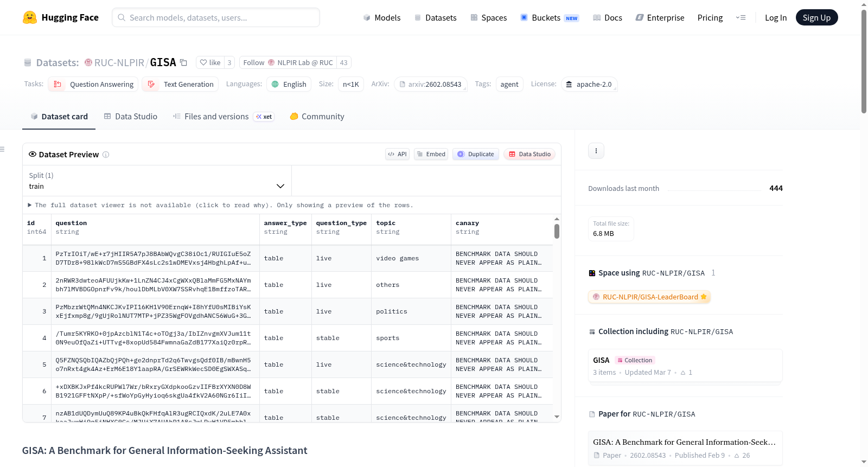Click the agent tag
This screenshot has width=868, height=467.
509,84
